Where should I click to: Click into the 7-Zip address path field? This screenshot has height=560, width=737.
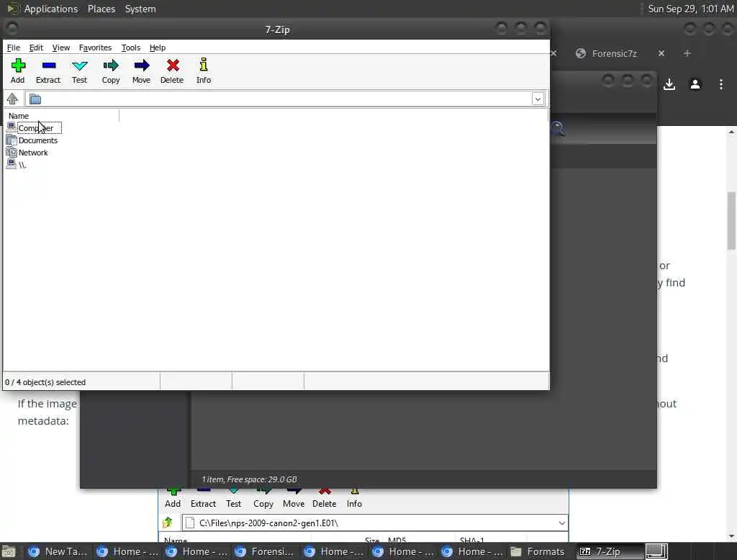click(x=286, y=99)
